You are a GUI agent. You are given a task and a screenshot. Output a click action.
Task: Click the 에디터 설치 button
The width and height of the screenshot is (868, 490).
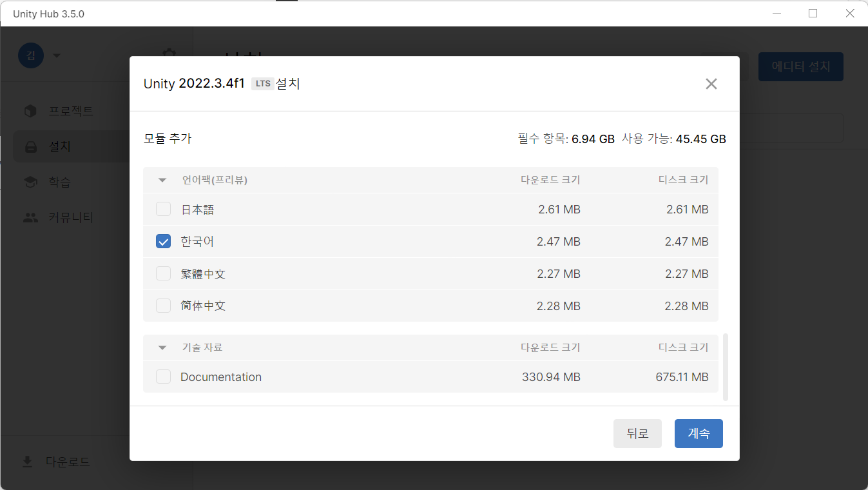point(801,66)
